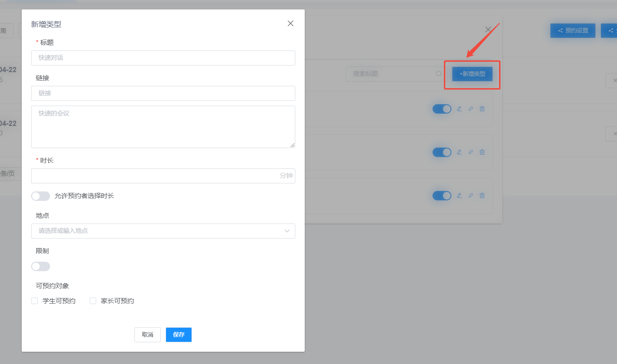Click the edit pencil icon in second row
This screenshot has height=364, width=617.
coord(459,152)
